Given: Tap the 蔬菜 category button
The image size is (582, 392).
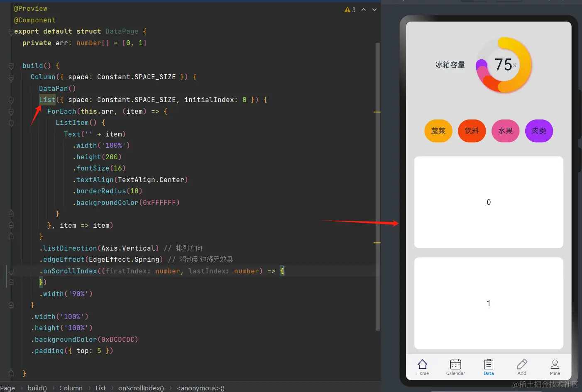Looking at the screenshot, I should (438, 131).
